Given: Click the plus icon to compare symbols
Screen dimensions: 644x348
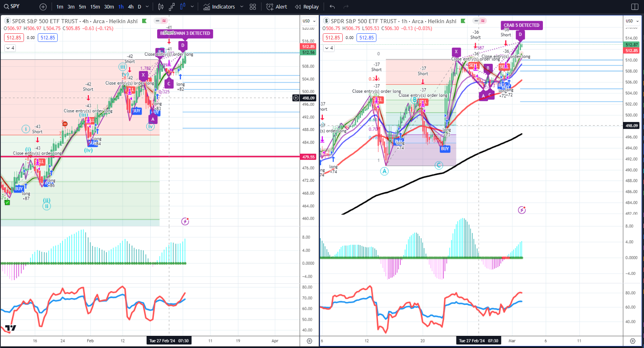Looking at the screenshot, I should click(43, 7).
